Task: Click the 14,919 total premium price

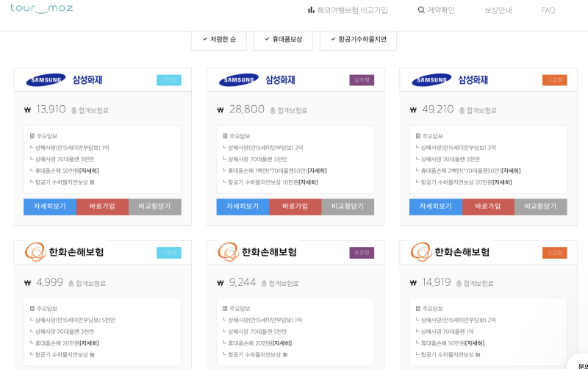Action: pyautogui.click(x=437, y=282)
